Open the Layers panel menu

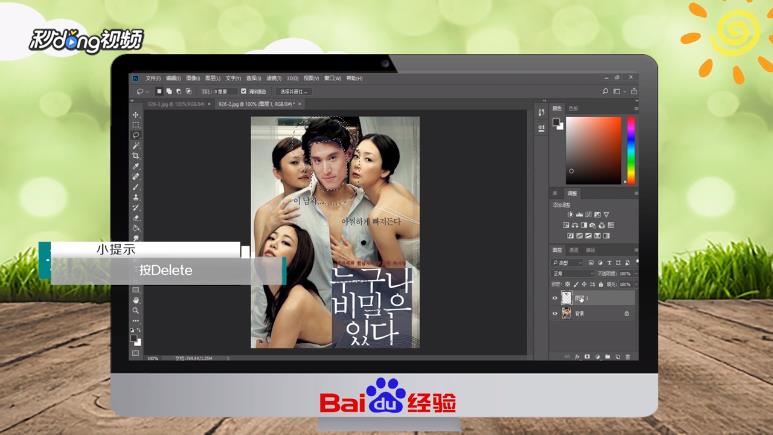(x=636, y=251)
